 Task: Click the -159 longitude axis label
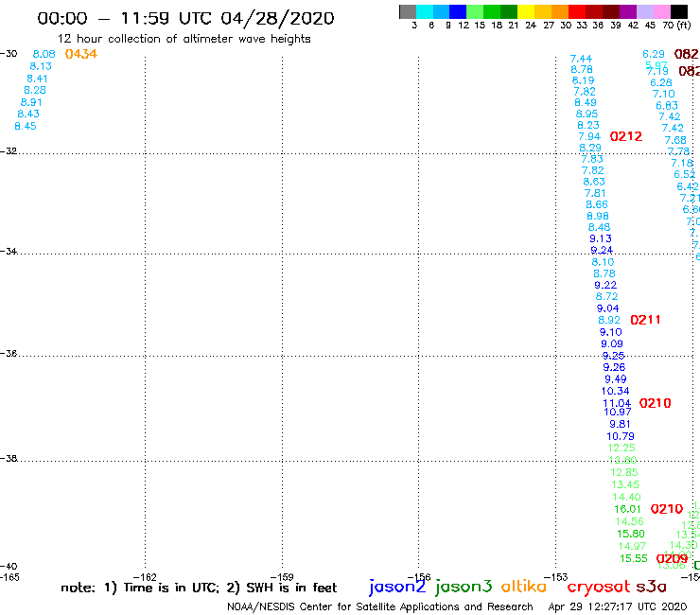[282, 577]
